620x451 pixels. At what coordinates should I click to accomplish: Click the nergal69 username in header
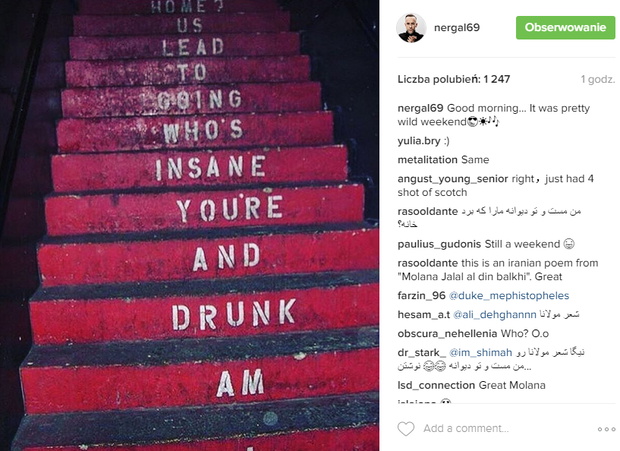coord(457,28)
